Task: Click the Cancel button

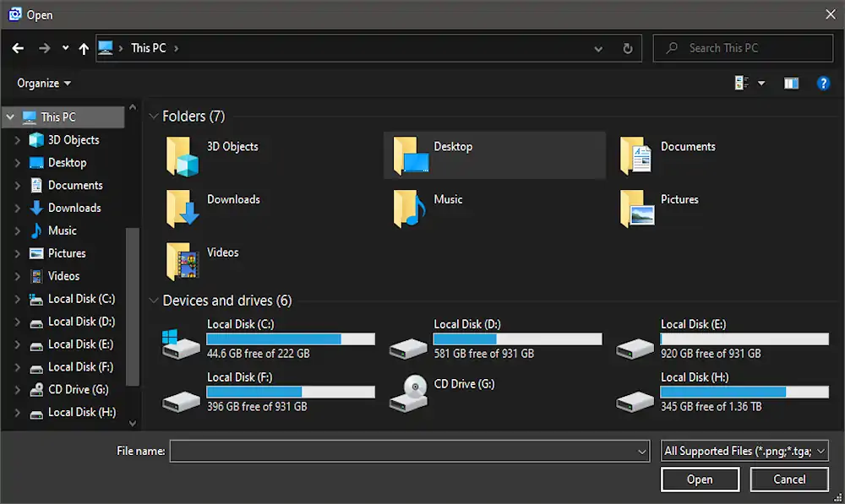Action: point(789,480)
